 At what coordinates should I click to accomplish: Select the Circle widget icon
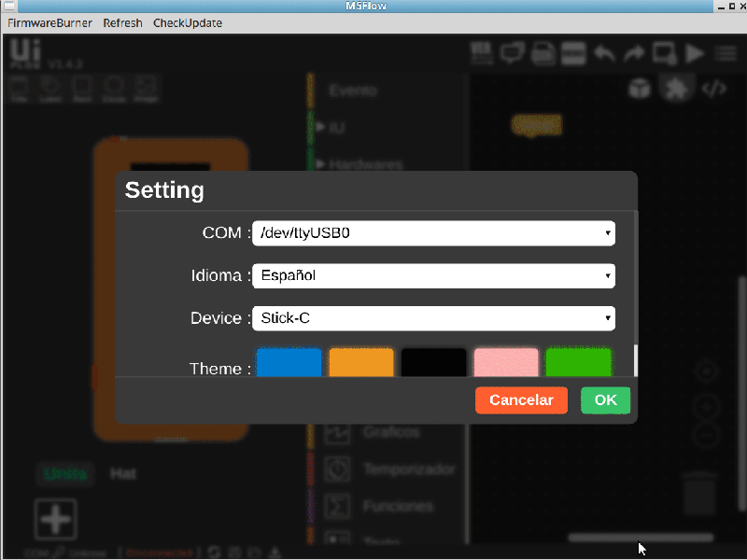click(x=114, y=89)
